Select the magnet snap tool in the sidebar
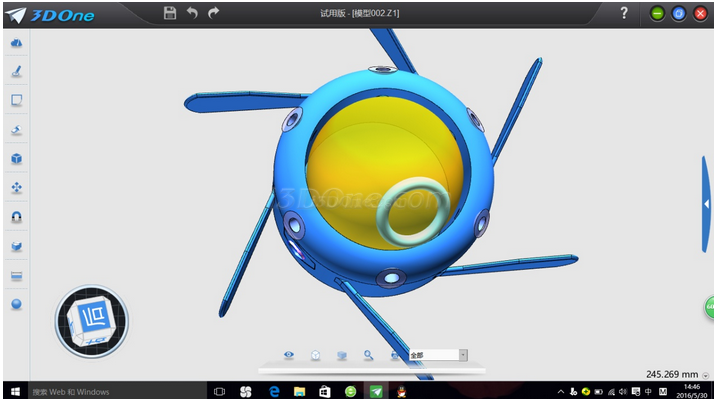Viewport: 716px width, 399px height. point(16,217)
